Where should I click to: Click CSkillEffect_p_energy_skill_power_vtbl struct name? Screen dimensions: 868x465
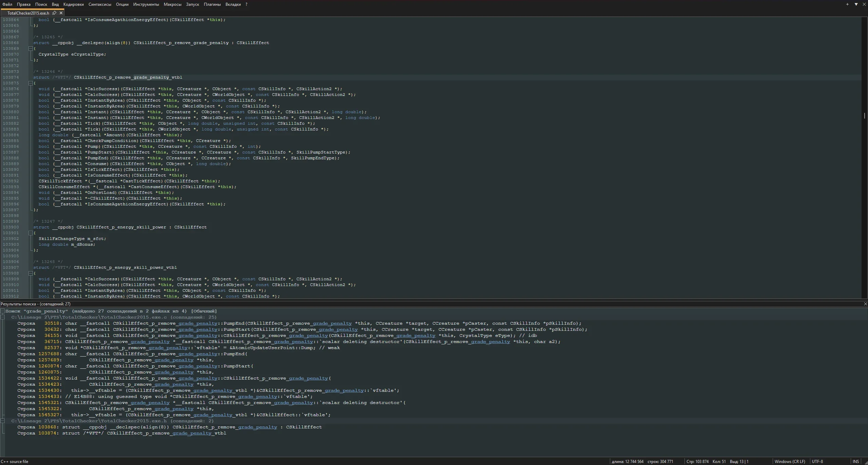click(x=125, y=267)
